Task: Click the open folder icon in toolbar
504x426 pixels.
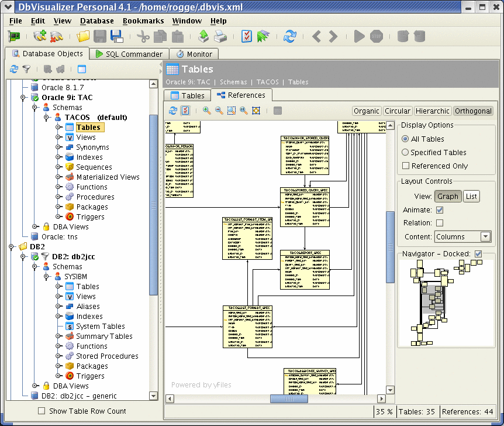Action: click(84, 36)
